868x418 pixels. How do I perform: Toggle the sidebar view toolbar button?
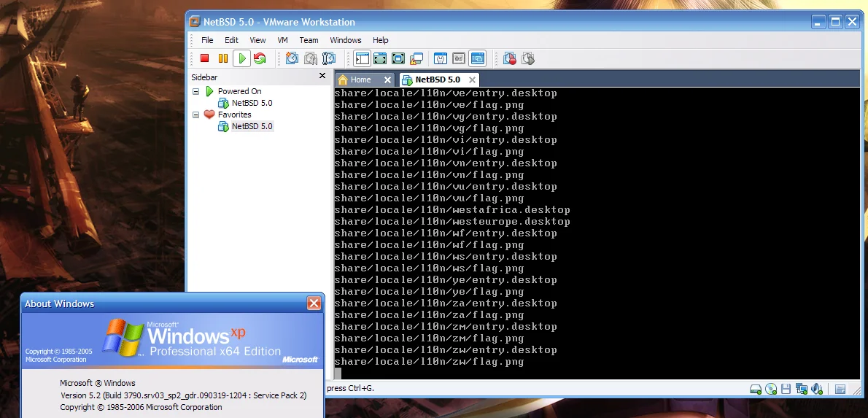click(x=362, y=58)
